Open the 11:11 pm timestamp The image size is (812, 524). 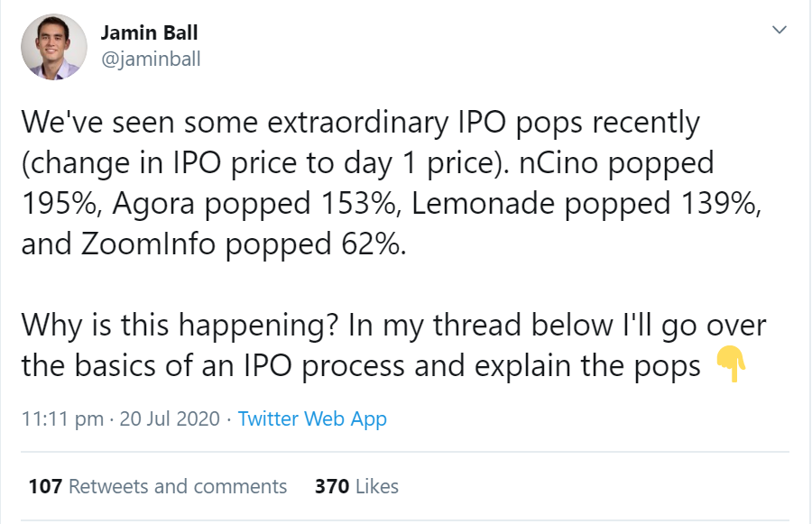pyautogui.click(x=61, y=418)
